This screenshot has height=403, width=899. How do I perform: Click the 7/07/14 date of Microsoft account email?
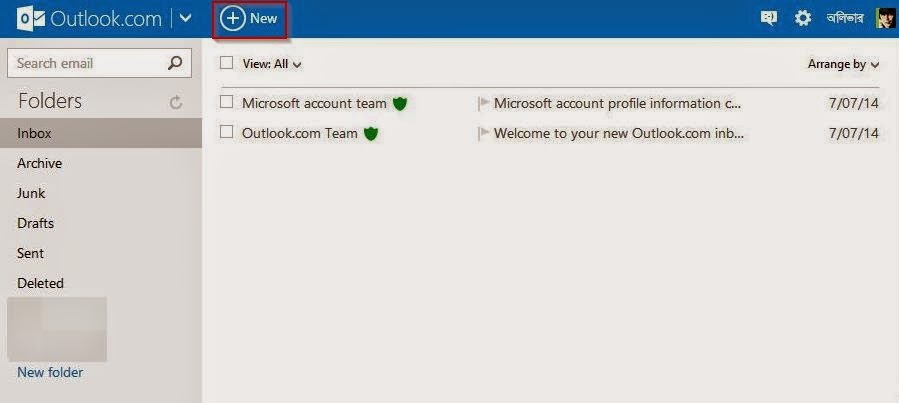point(854,103)
